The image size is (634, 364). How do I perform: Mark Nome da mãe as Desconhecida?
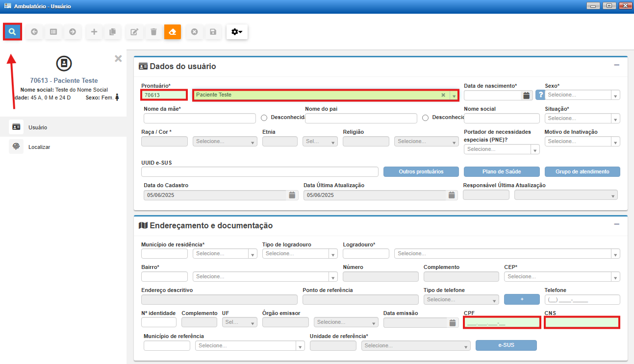tap(264, 118)
